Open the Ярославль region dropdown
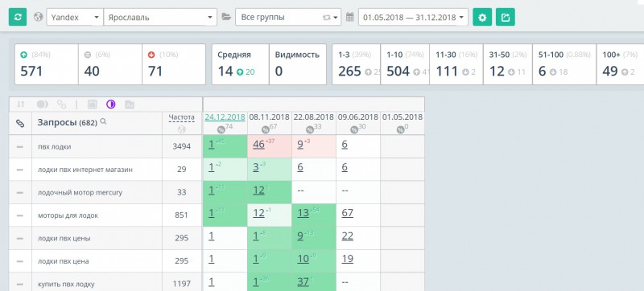This screenshot has width=644, height=291. coord(160,17)
